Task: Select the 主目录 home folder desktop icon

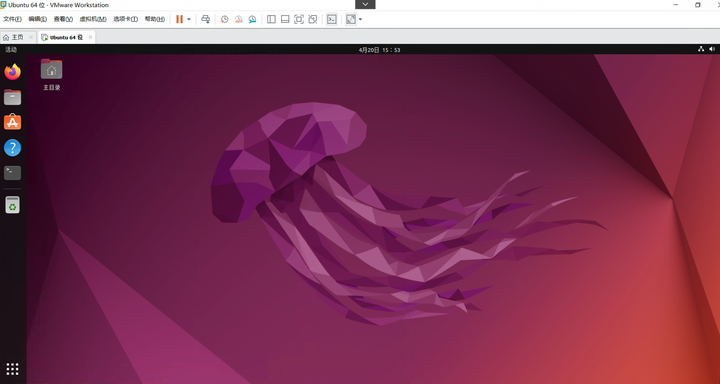Action: [51, 74]
